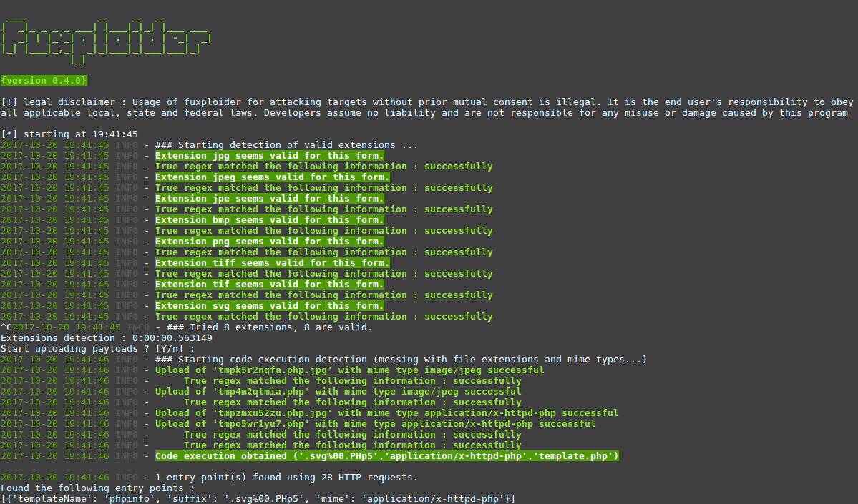
Task: Click 'Extension jpe seems valid for this form.'
Action: click(270, 199)
